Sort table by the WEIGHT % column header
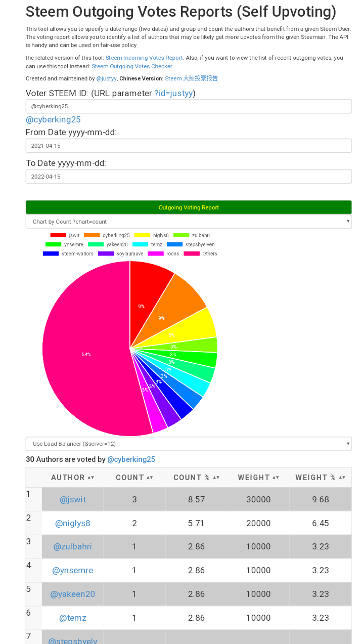 [321, 478]
